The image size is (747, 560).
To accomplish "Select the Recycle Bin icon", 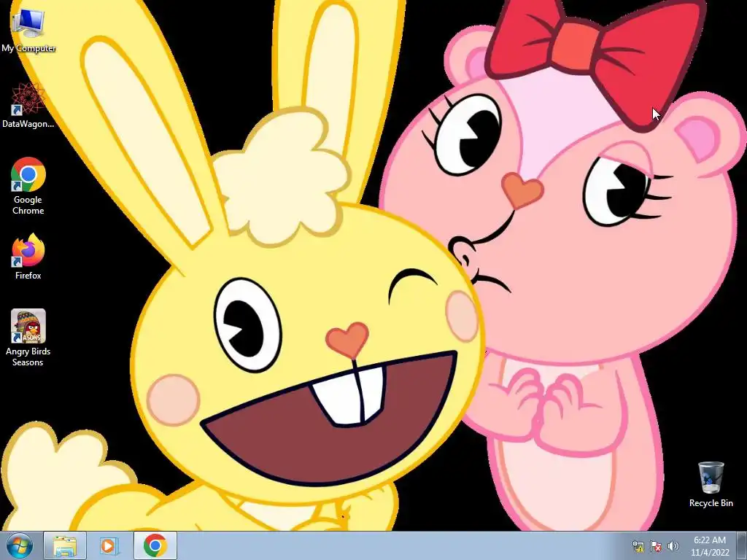I will 711,484.
